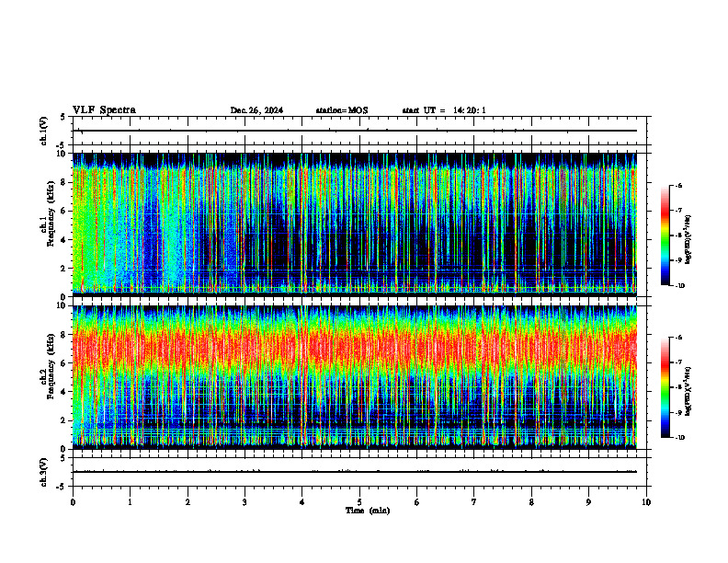Click the ch.3(V) waveform axis label
Image resolution: width=728 pixels, height=563 pixels.
(43, 473)
